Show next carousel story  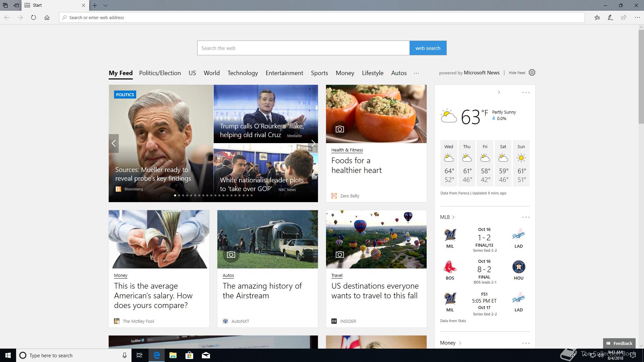tap(313, 143)
